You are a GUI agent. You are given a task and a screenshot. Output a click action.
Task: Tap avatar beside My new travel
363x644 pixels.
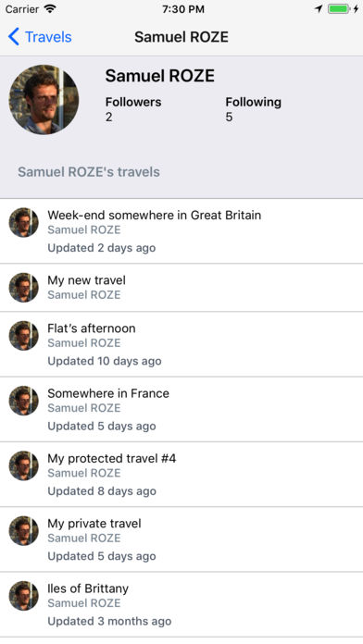click(x=24, y=288)
